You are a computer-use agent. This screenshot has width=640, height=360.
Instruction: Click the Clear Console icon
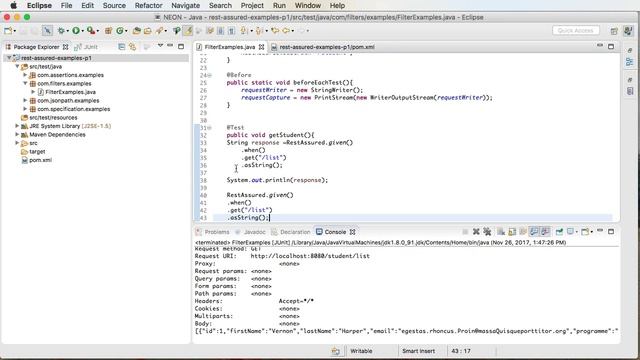[x=501, y=232]
